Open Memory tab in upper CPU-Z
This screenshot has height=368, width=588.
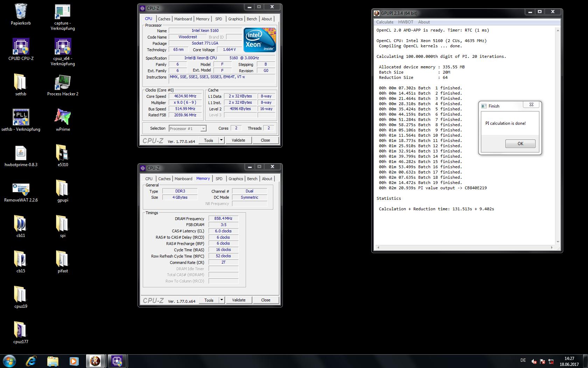203,19
